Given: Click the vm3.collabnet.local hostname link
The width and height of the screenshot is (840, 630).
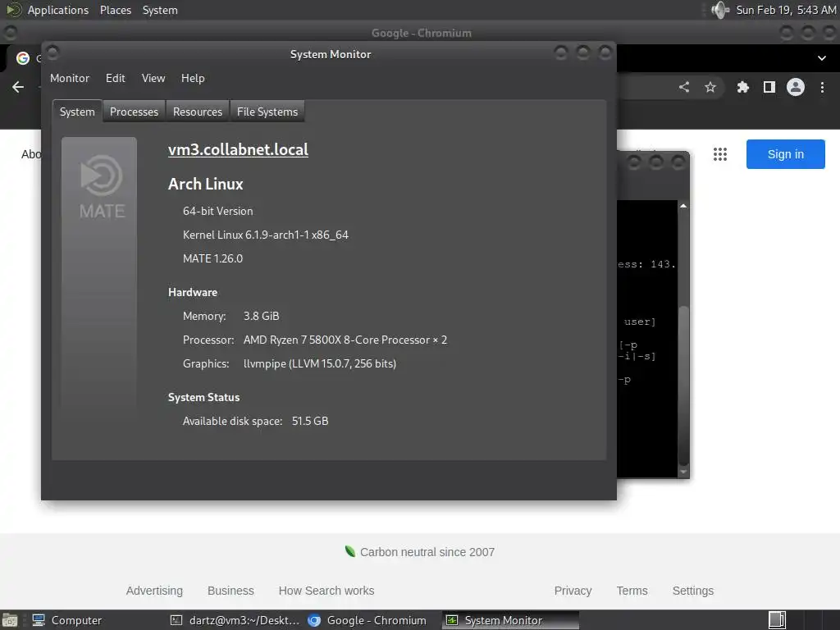Looking at the screenshot, I should [238, 149].
